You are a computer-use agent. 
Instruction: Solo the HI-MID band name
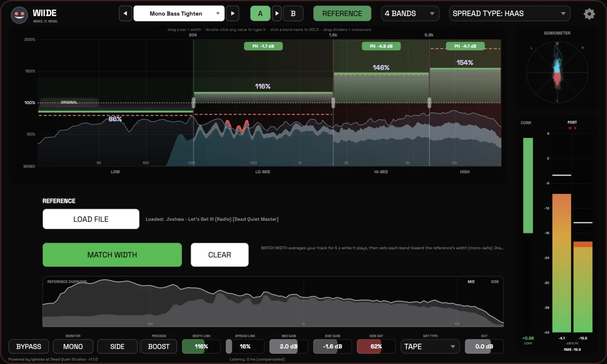(x=381, y=172)
